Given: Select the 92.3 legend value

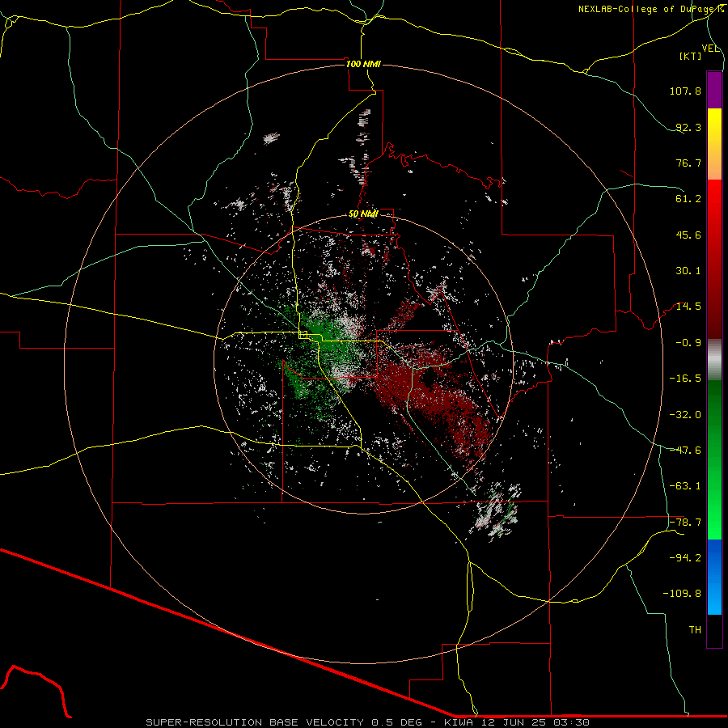Looking at the screenshot, I should (688, 127).
